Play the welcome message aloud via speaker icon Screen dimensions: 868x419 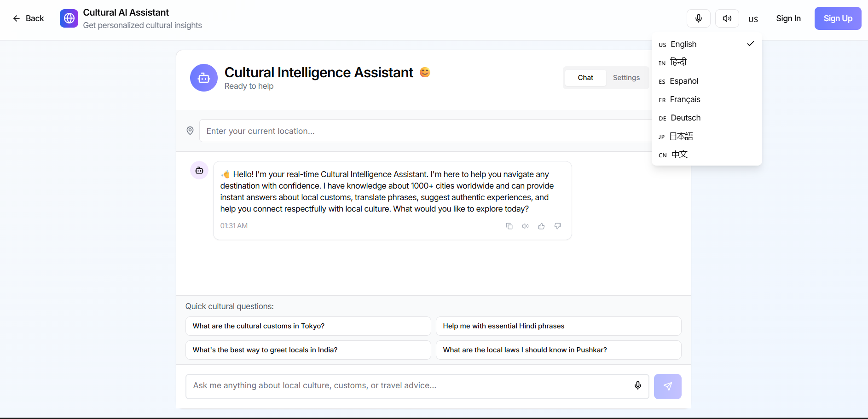pyautogui.click(x=525, y=226)
